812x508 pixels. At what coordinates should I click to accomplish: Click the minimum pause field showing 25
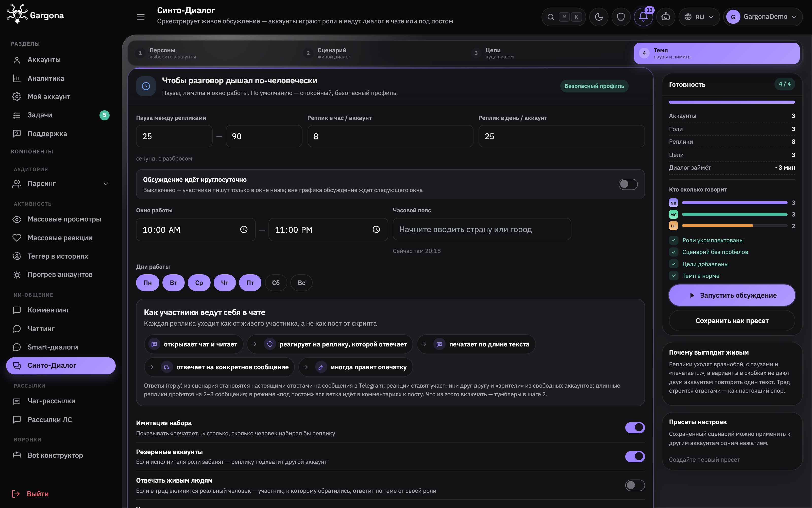pos(174,136)
